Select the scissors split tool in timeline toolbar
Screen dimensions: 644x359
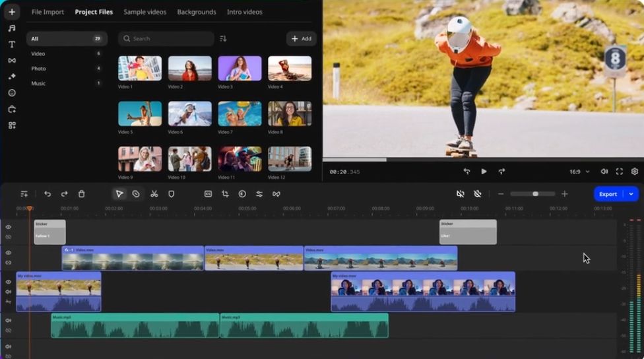point(154,194)
